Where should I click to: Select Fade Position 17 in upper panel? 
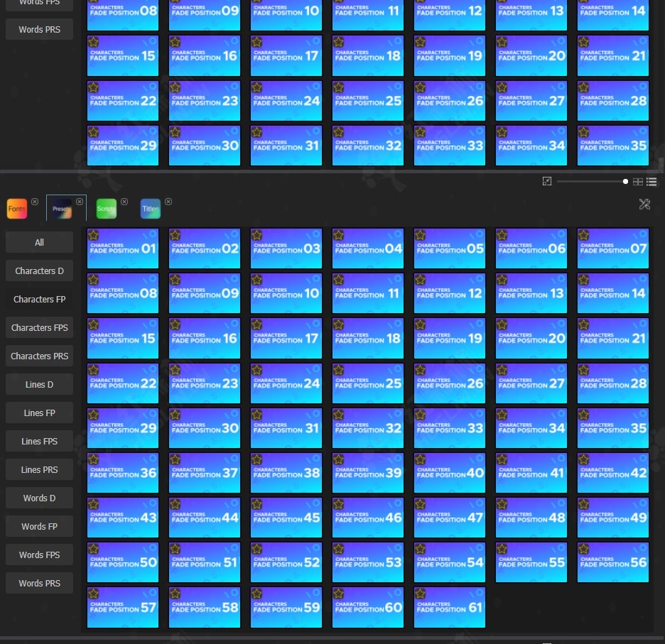pos(286,55)
